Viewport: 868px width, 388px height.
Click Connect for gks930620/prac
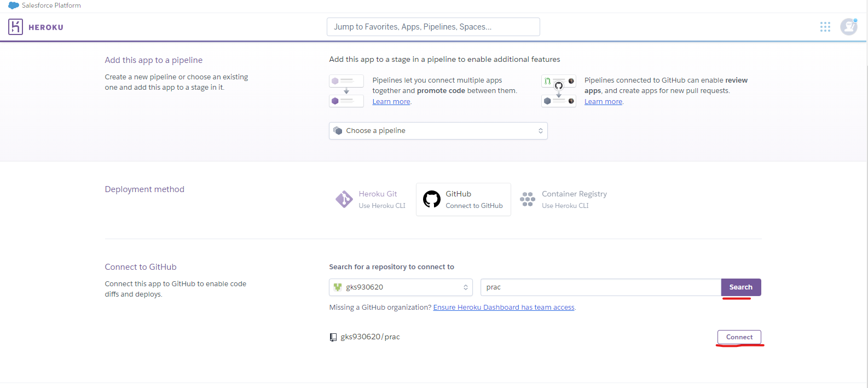coord(739,337)
